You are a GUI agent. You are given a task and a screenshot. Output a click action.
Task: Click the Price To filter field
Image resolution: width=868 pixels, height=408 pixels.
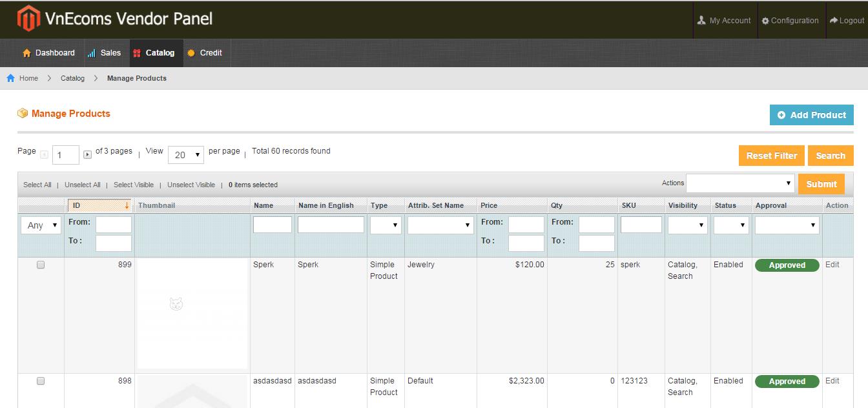click(526, 243)
